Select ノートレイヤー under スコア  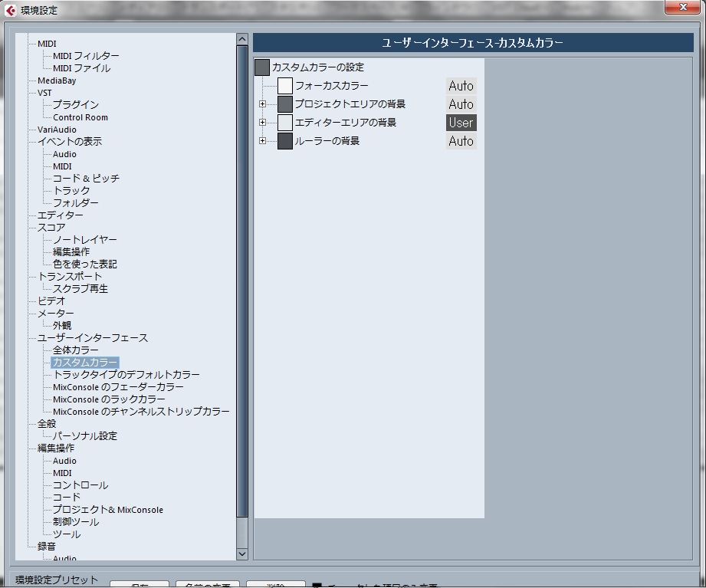[84, 240]
